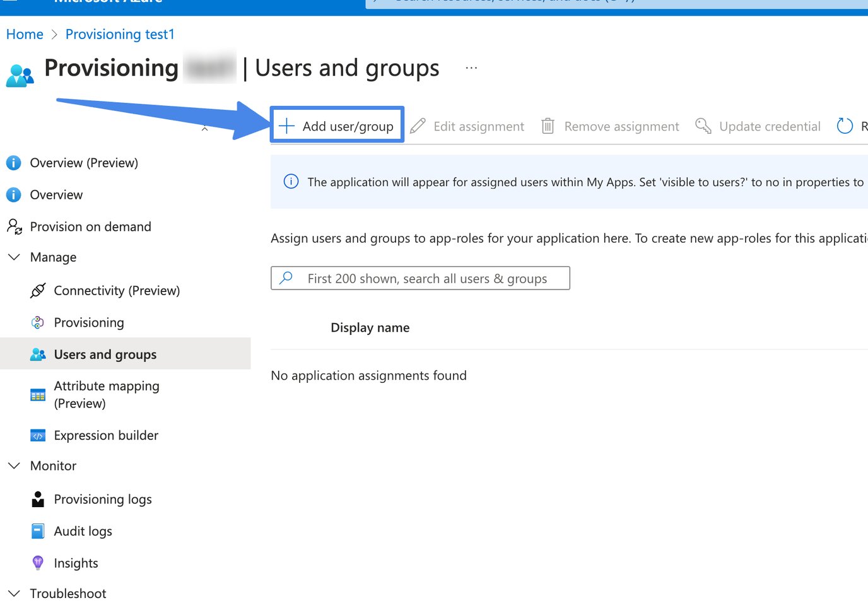Open Provision on demand via its icon
This screenshot has height=608, width=868.
(14, 226)
